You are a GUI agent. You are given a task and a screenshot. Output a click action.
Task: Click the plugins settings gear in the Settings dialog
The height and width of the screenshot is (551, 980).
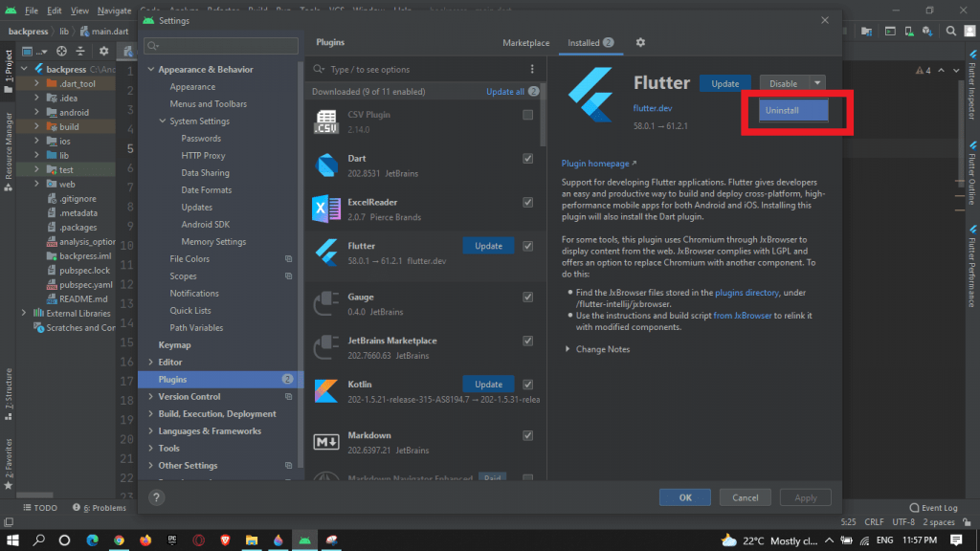tap(640, 43)
